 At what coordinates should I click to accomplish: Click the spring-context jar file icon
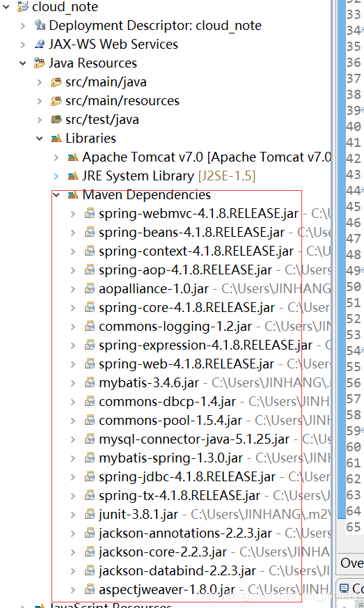[90, 251]
